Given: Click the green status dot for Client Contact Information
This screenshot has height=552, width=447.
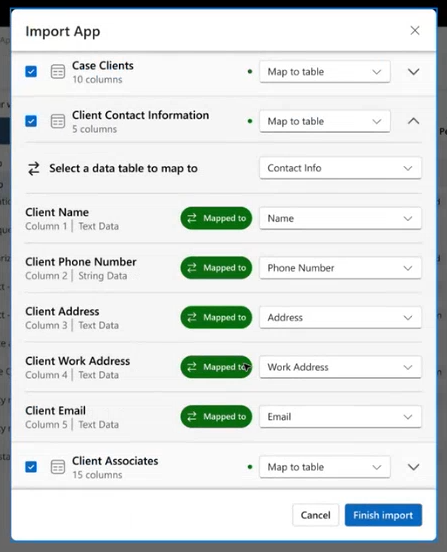Looking at the screenshot, I should (x=250, y=121).
